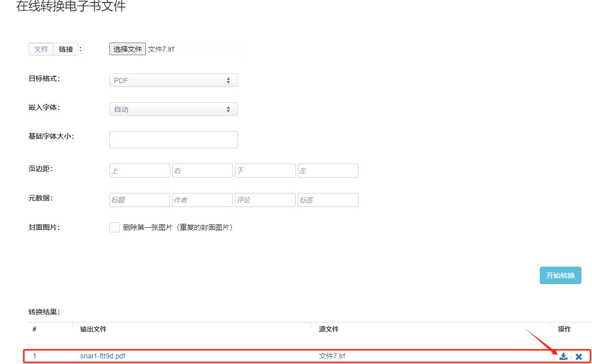The height and width of the screenshot is (364, 592).
Task: Click the selected file name 文件7.lrf beside 选择文件
Action: coord(161,49)
